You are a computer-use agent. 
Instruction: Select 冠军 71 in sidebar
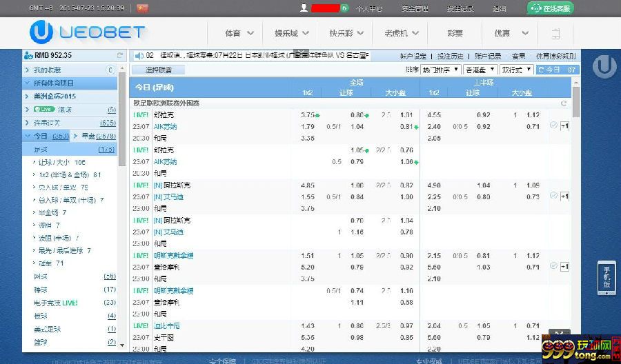point(50,263)
